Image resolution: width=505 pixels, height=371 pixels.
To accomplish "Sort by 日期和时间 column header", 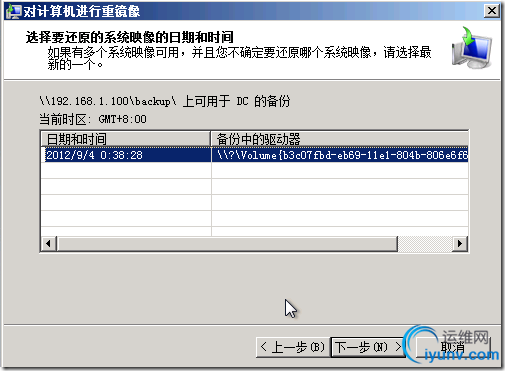I will click(x=125, y=139).
